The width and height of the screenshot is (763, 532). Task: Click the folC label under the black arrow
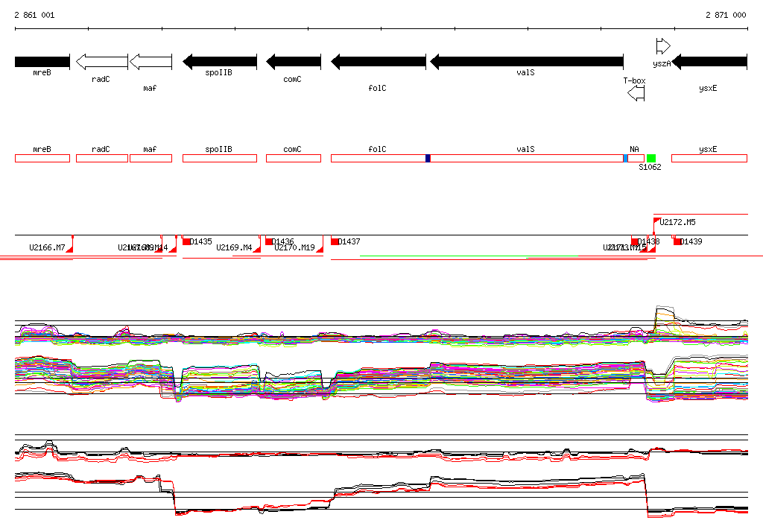(x=377, y=88)
